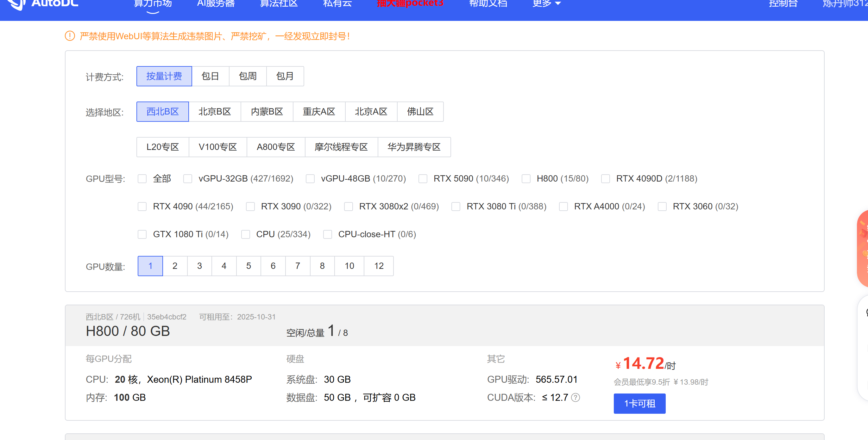Open the 算法社区 nav item
This screenshot has width=868, height=440.
(279, 3)
